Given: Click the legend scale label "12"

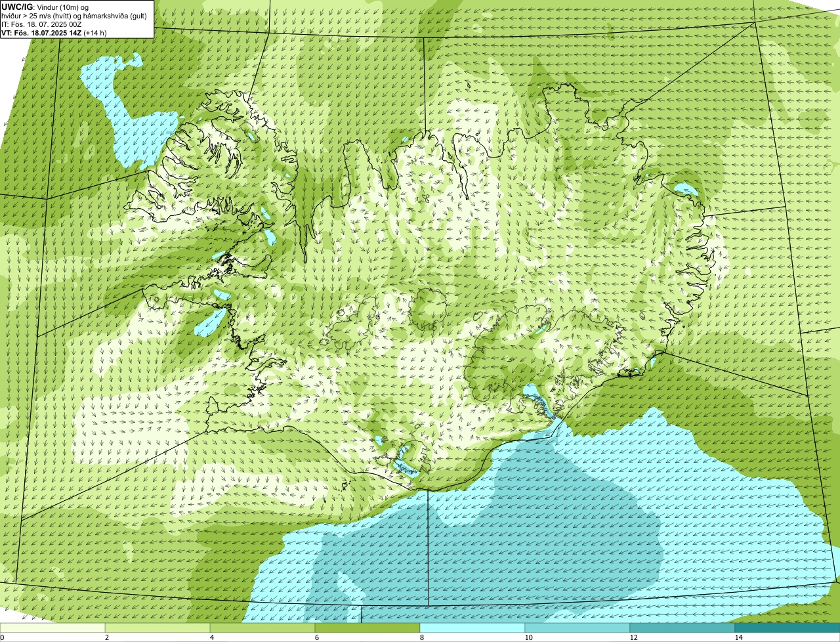Looking at the screenshot, I should tap(633, 637).
